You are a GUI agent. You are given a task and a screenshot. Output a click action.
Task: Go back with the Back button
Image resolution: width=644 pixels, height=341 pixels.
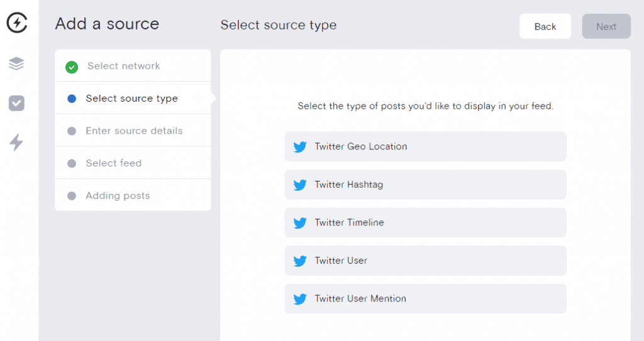pyautogui.click(x=545, y=26)
